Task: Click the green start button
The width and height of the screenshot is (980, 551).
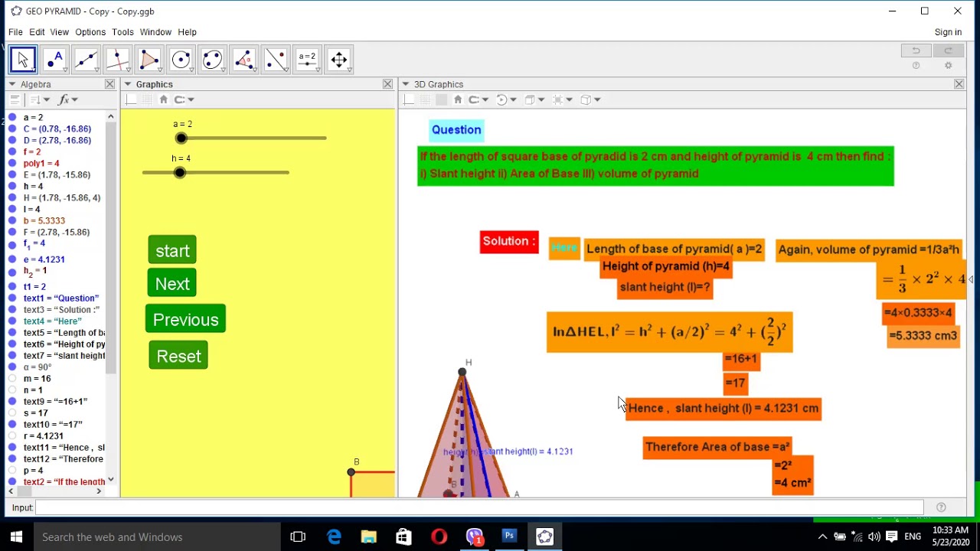Action: (x=172, y=250)
